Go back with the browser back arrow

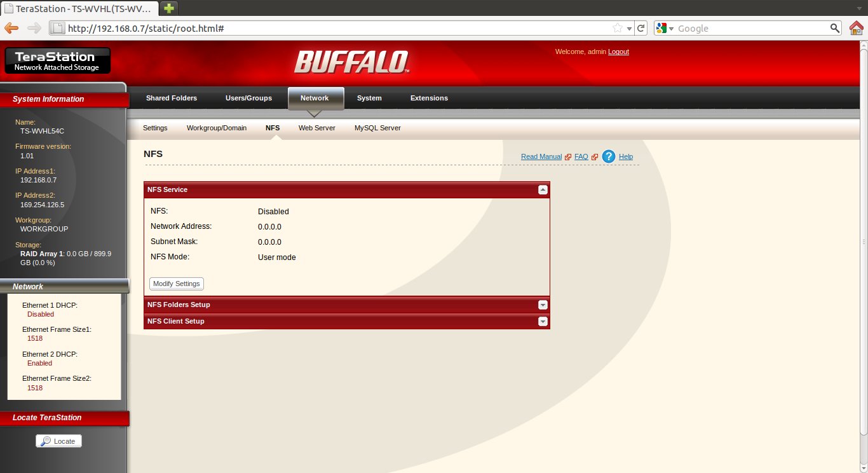[x=11, y=28]
